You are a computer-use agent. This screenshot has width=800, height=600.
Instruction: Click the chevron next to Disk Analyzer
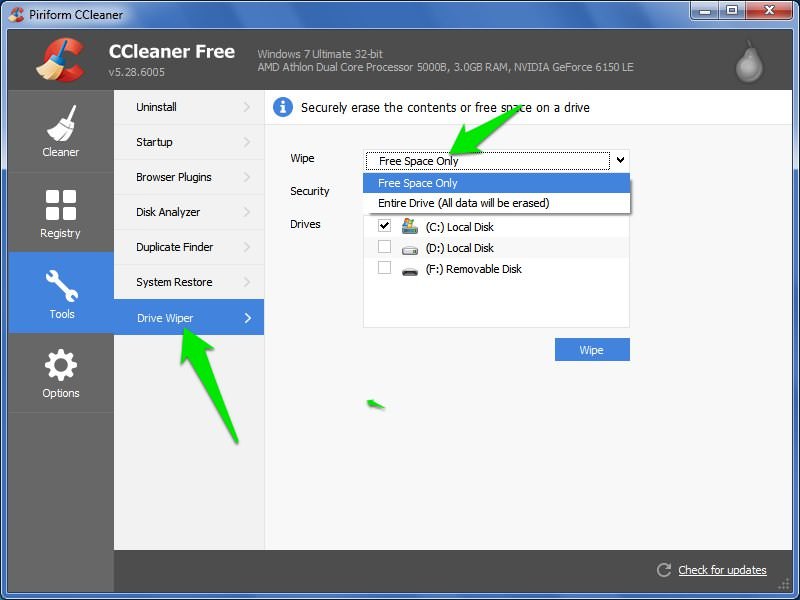(247, 212)
